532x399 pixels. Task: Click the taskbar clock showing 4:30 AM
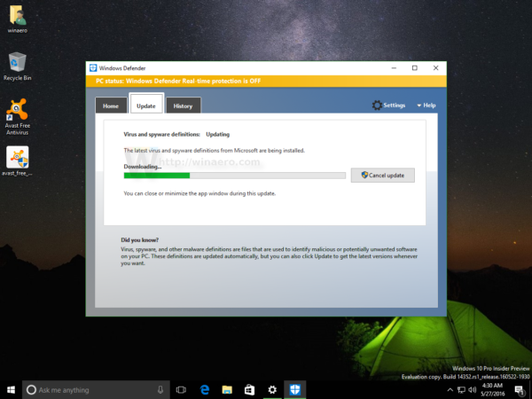tap(493, 390)
